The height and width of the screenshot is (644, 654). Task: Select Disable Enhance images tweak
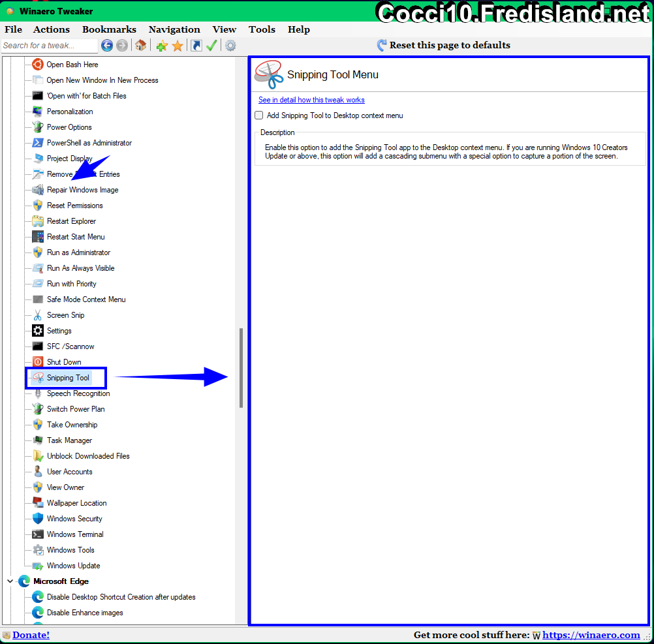tap(85, 613)
